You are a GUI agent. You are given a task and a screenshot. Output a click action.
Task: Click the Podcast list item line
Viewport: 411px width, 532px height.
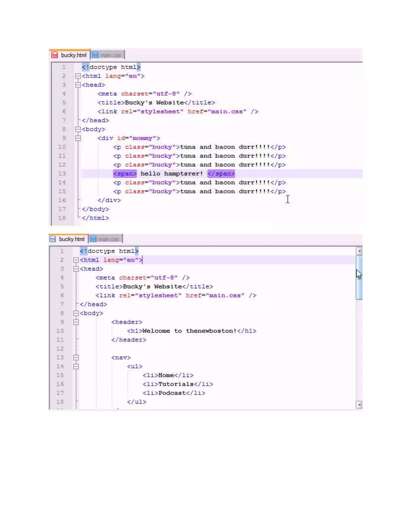click(174, 393)
